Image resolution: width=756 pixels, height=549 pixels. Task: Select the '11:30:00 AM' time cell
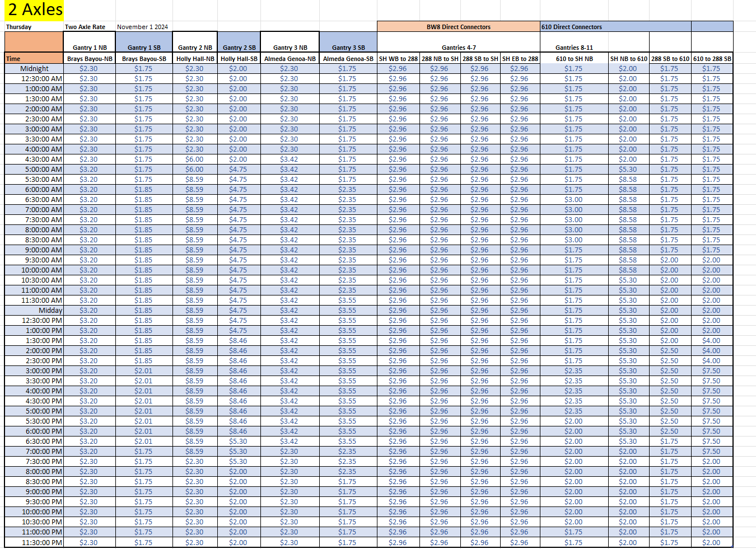(x=34, y=300)
